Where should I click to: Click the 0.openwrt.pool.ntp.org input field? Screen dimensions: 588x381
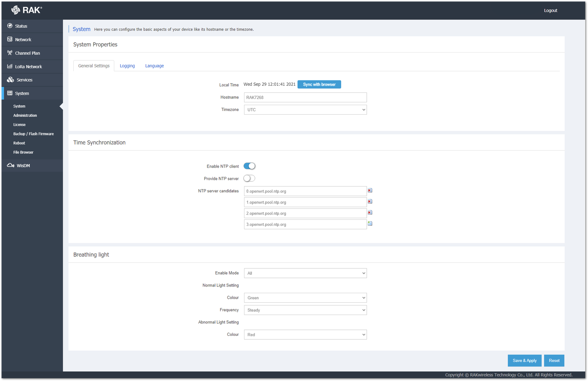point(305,191)
